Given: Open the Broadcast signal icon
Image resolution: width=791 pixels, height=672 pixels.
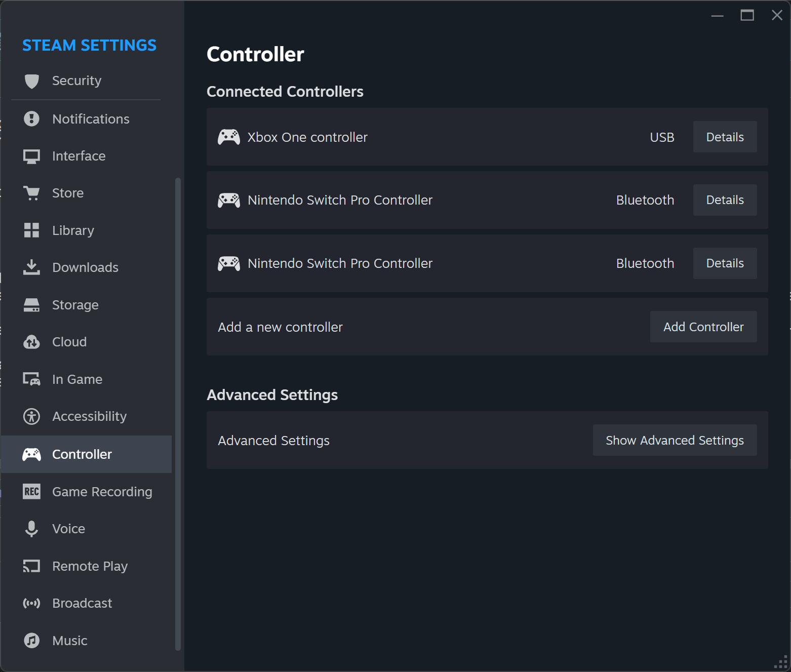Looking at the screenshot, I should click(31, 603).
